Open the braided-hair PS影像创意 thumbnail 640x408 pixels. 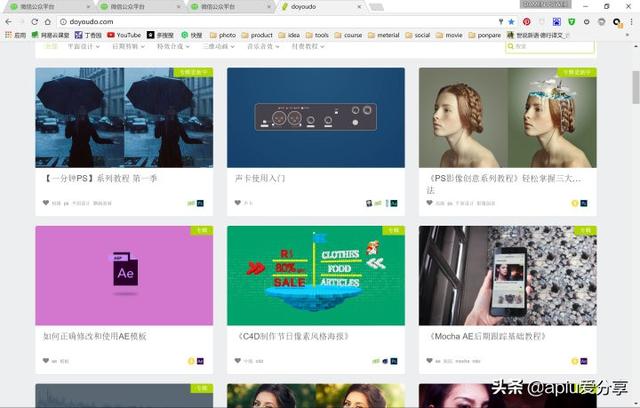[508, 118]
